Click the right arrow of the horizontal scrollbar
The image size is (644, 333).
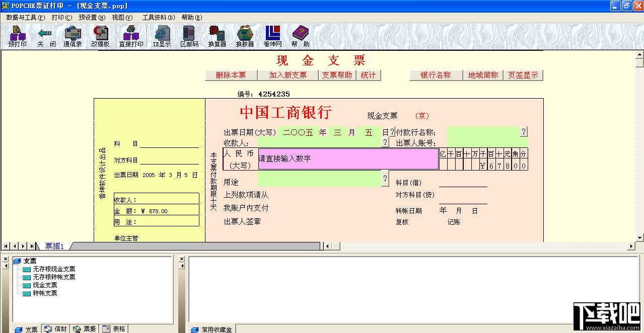click(x=630, y=246)
